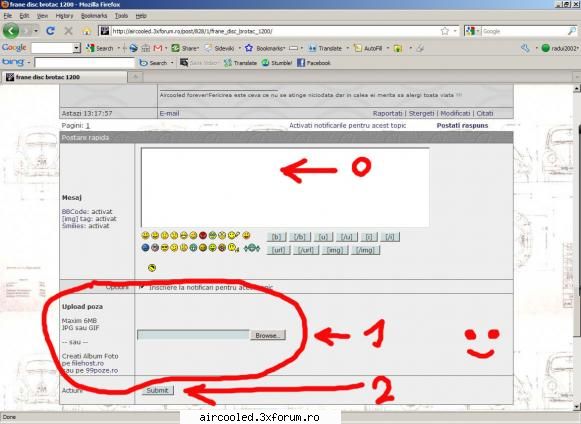Viewport: 581px width, 424px height.
Task: Insert the green candy-shaped emoticon
Action: point(252,248)
